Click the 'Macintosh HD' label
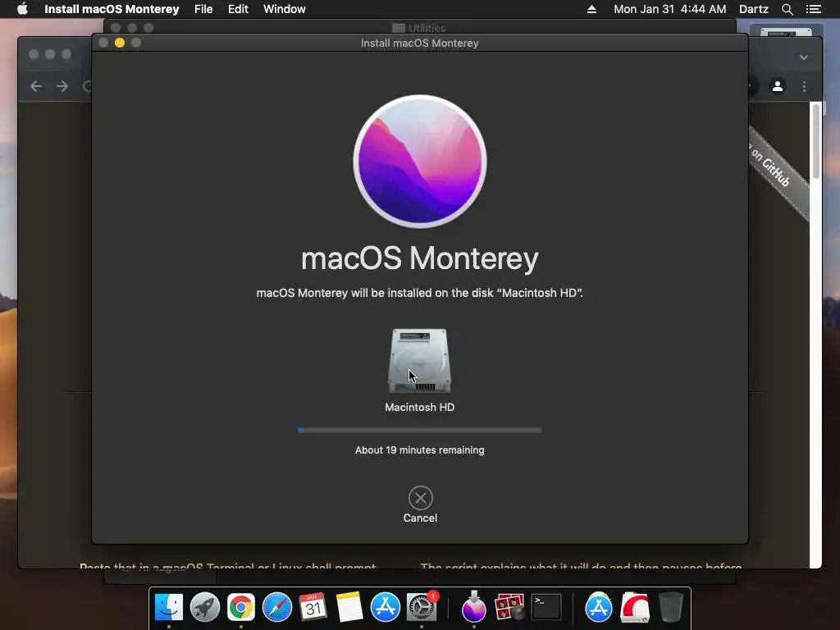 (x=419, y=407)
